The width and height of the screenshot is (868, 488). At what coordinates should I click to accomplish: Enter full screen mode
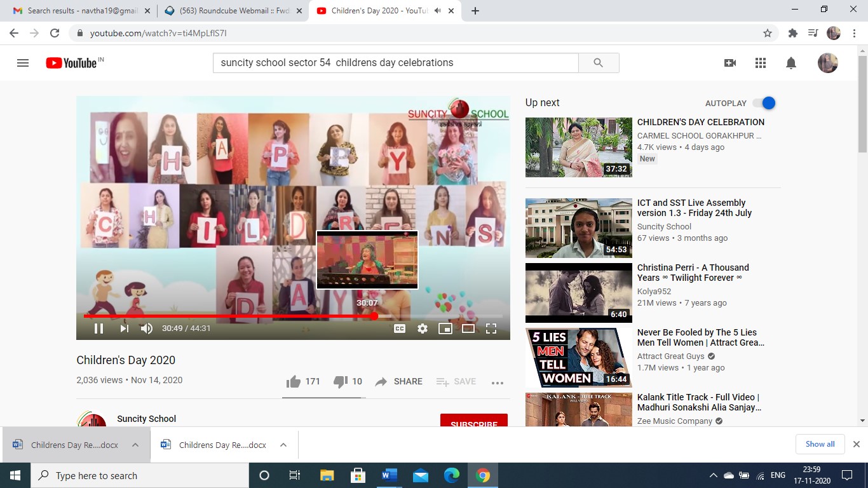pos(491,329)
